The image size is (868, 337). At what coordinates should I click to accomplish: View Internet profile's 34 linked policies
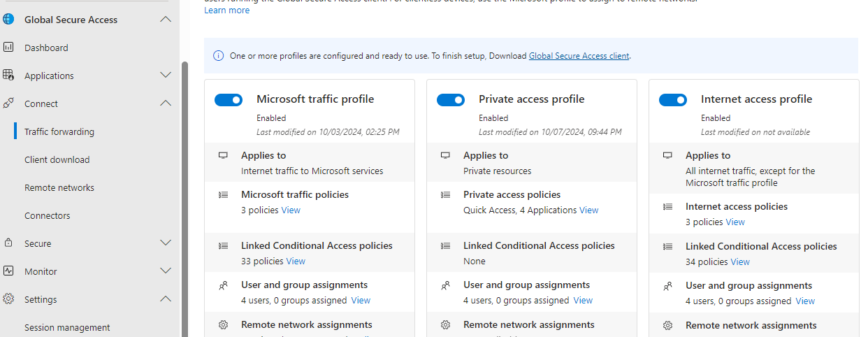[x=740, y=261]
